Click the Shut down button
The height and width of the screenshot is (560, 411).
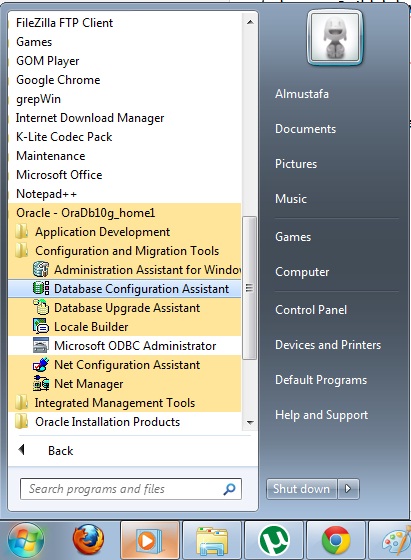point(301,488)
